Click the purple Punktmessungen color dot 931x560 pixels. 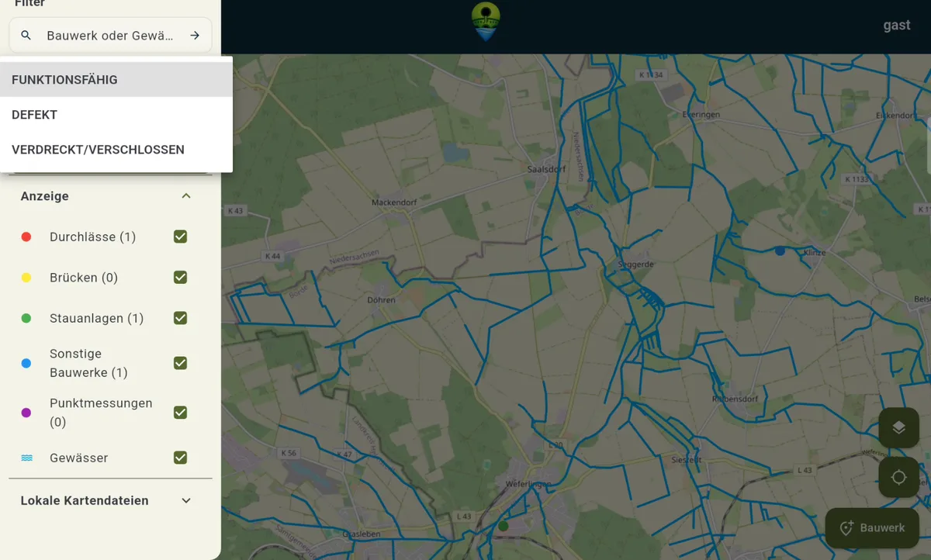26,413
